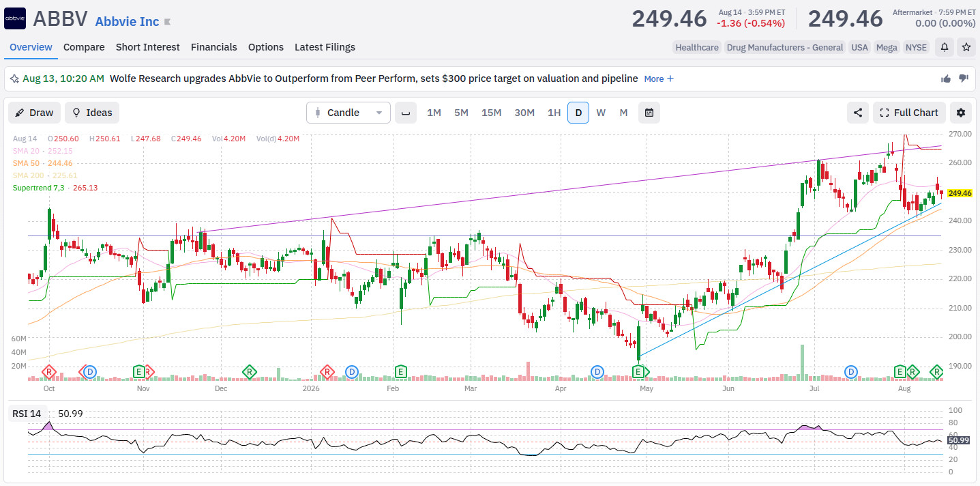980x486 pixels.
Task: Open the Options tab
Action: point(266,47)
